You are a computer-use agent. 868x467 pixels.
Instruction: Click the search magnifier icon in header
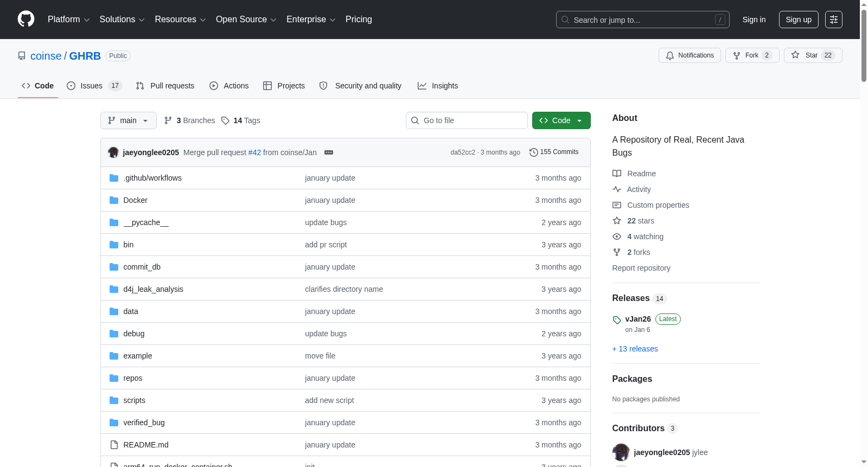click(565, 20)
